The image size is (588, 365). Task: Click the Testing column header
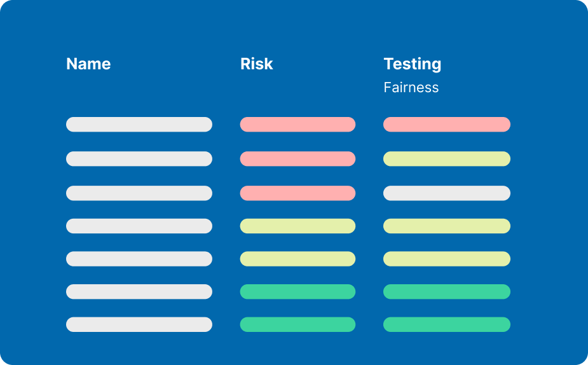click(412, 64)
